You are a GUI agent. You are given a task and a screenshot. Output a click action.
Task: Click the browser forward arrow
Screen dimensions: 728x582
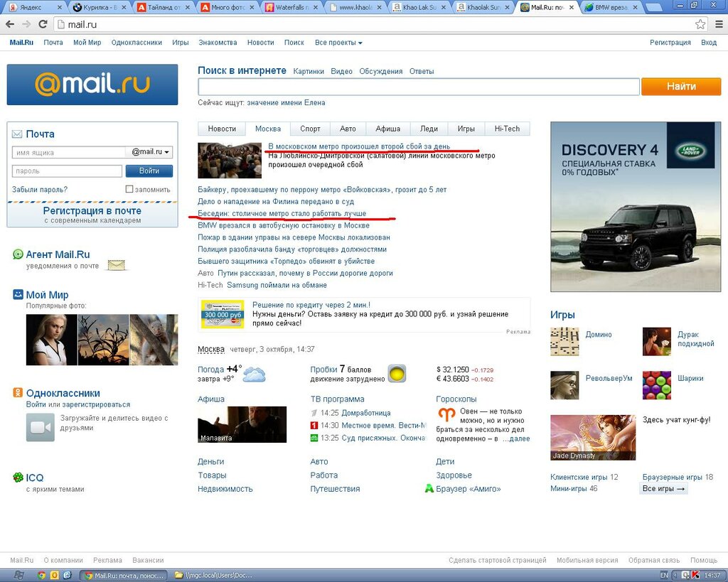tap(26, 24)
